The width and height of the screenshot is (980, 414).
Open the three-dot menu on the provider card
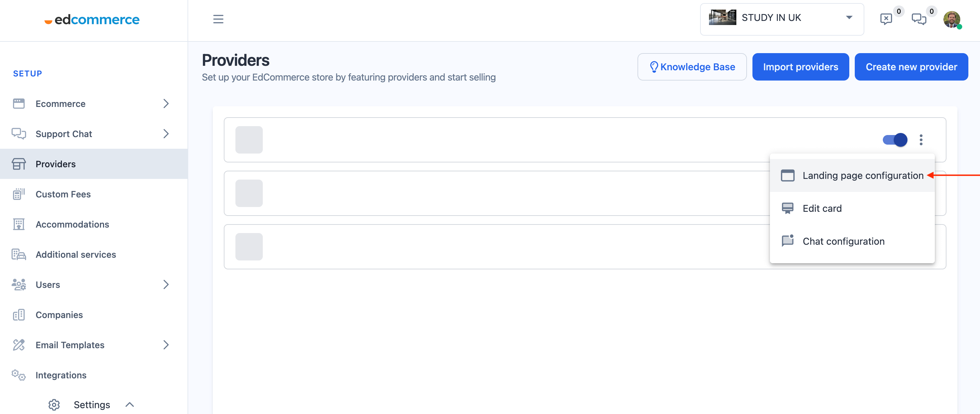(921, 140)
